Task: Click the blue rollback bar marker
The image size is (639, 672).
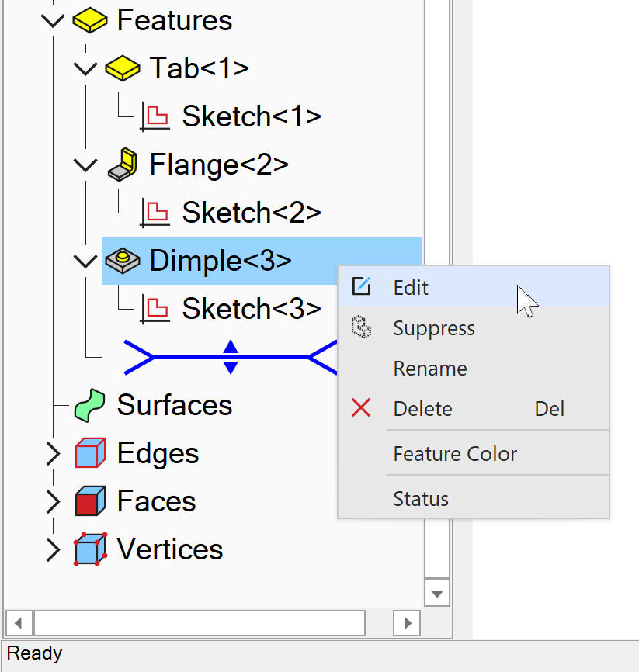Action: pyautogui.click(x=231, y=357)
